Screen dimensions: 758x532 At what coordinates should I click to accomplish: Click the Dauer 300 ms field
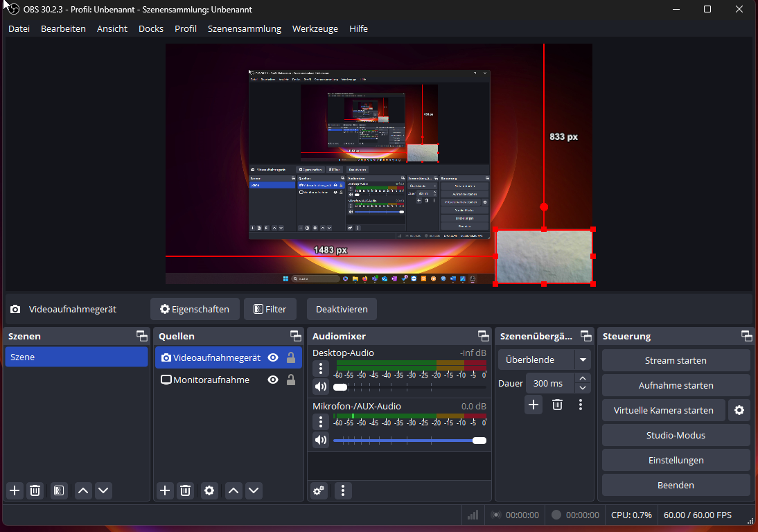[x=550, y=383]
